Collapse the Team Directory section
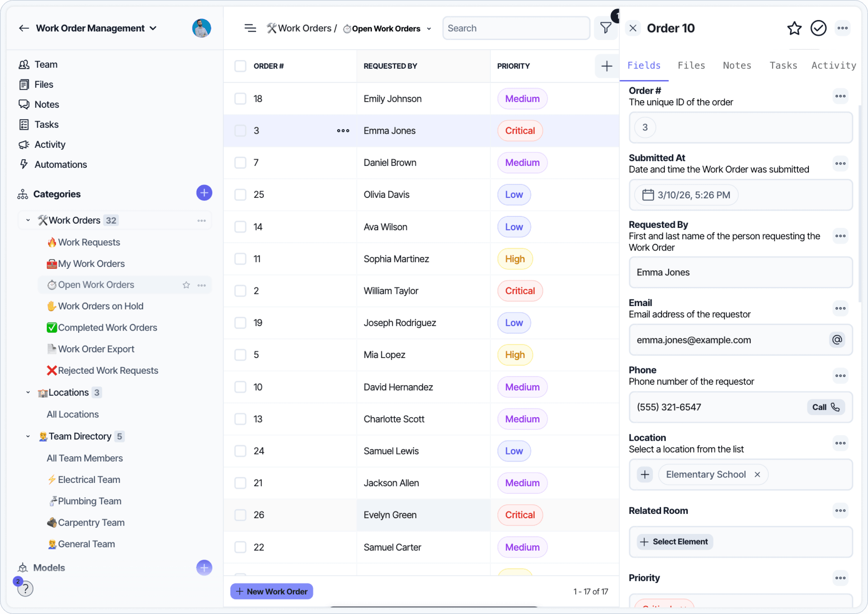The width and height of the screenshot is (868, 614). pyautogui.click(x=28, y=436)
